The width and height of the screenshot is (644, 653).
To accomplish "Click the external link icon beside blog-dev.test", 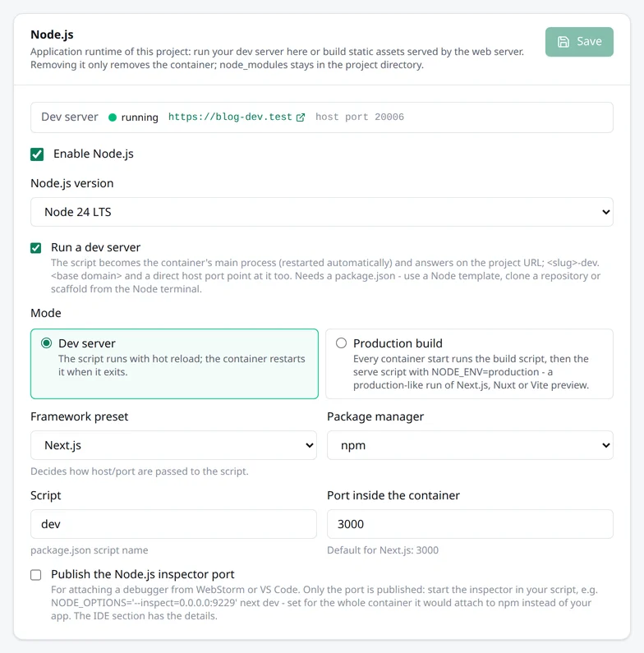I will point(301,117).
